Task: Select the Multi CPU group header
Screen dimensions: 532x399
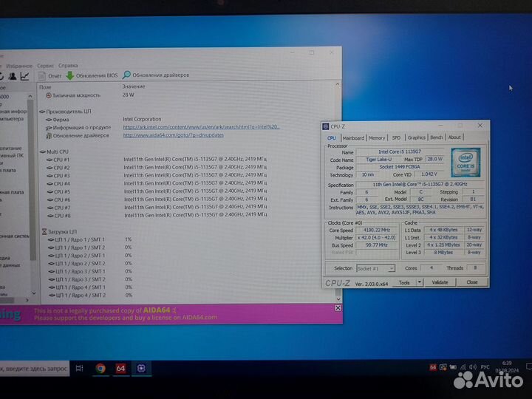Action: (54, 151)
